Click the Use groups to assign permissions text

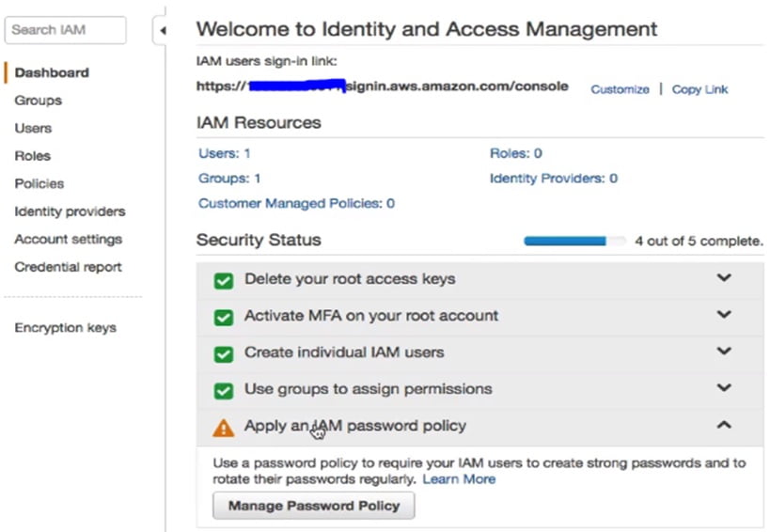coord(369,389)
